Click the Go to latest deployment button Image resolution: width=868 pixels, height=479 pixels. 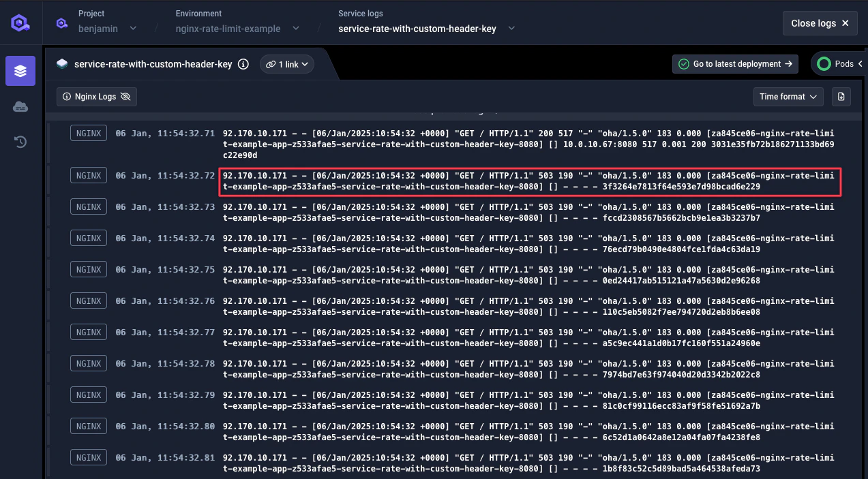coord(735,64)
